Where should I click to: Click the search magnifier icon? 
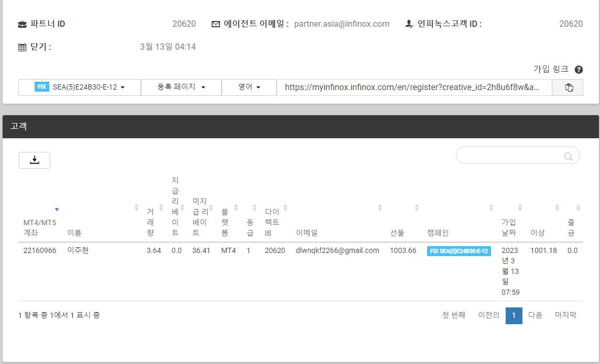coord(568,156)
